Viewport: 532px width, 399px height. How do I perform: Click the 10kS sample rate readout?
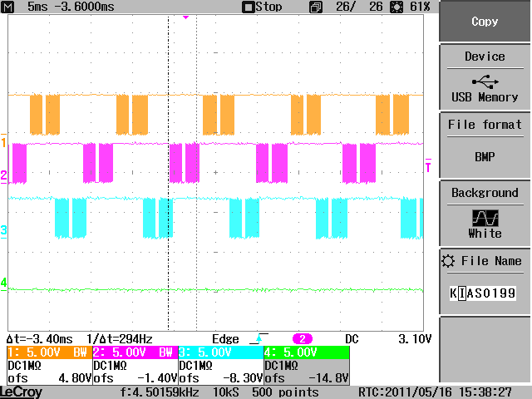tap(226, 392)
